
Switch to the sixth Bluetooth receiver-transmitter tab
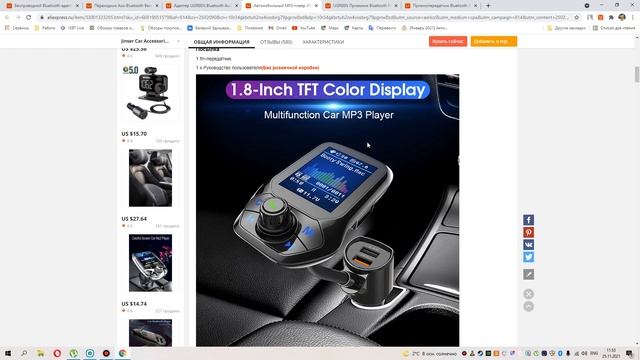(x=440, y=6)
